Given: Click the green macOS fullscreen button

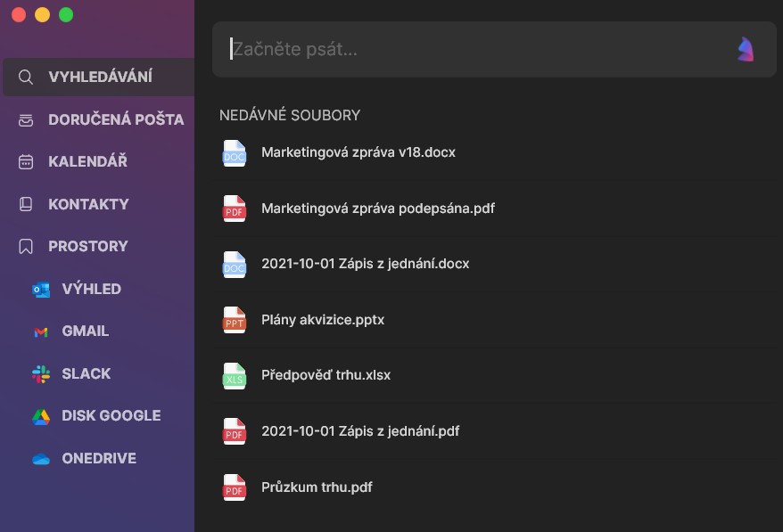Looking at the screenshot, I should 66,15.
